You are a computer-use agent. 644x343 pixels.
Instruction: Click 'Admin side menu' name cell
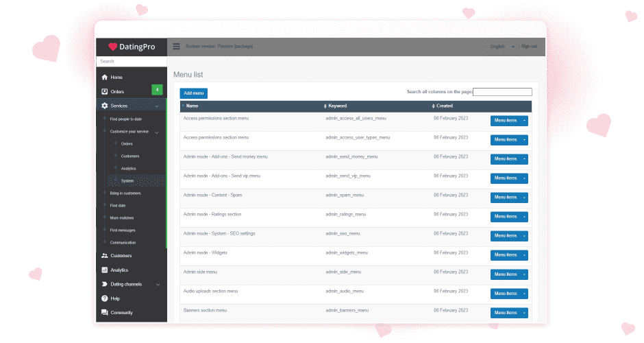(201, 272)
